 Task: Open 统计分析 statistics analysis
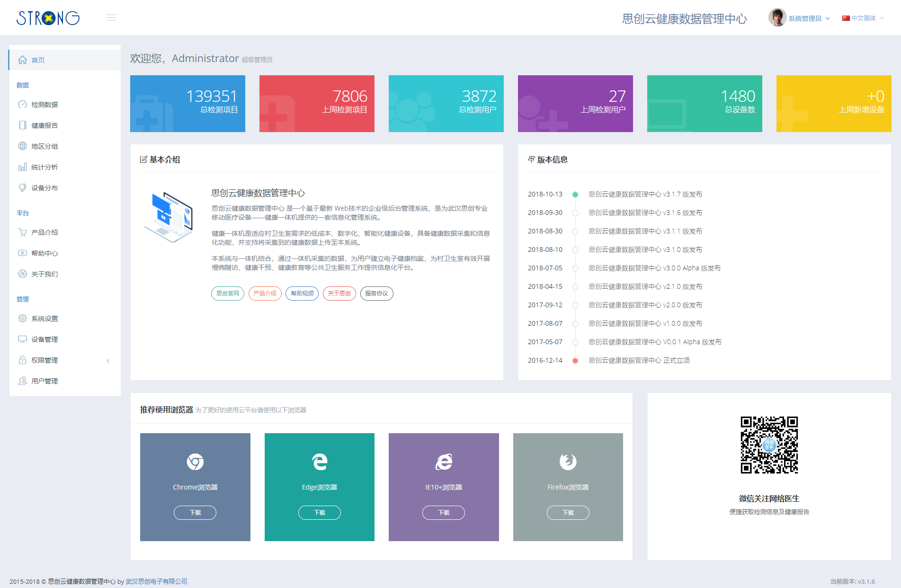(x=45, y=167)
